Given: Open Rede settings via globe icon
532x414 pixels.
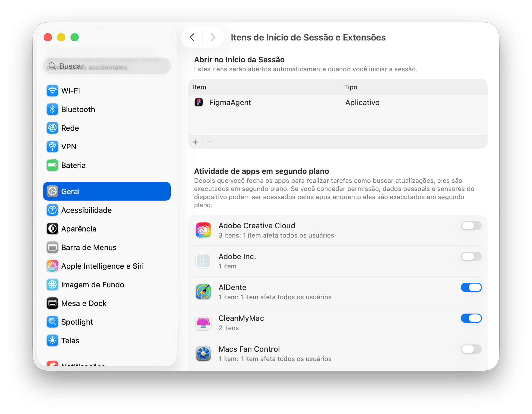Looking at the screenshot, I should click(x=52, y=128).
